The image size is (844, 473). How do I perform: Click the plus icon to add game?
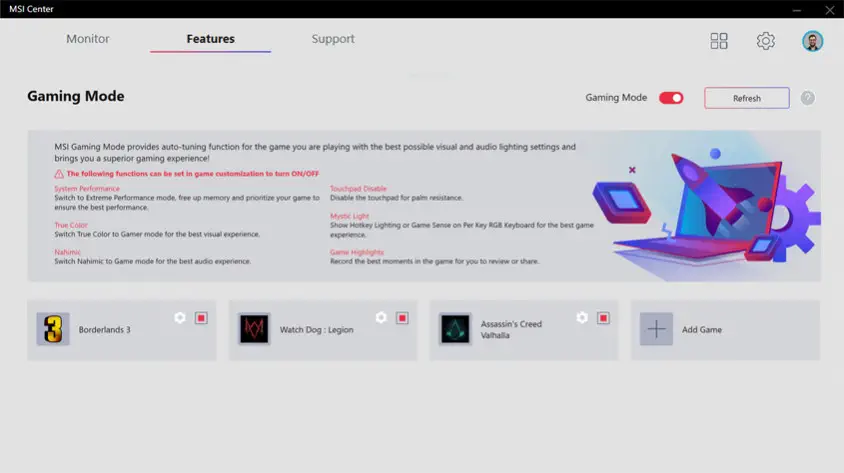coord(656,330)
